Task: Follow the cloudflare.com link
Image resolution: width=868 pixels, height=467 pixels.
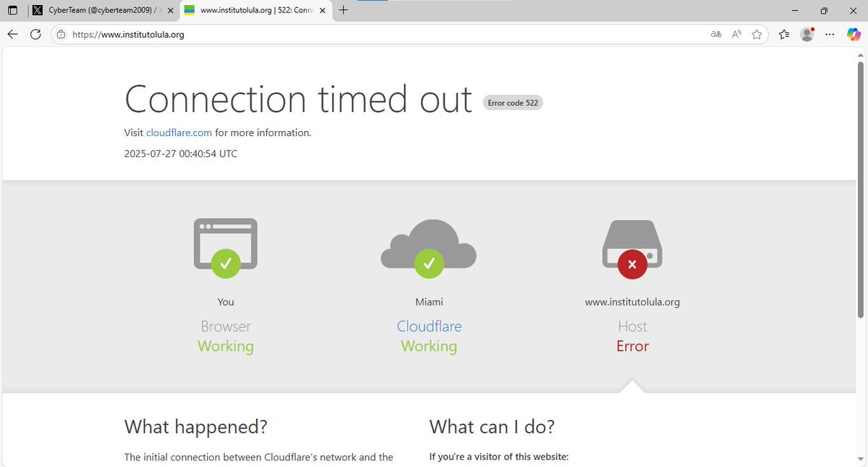Action: pyautogui.click(x=179, y=132)
